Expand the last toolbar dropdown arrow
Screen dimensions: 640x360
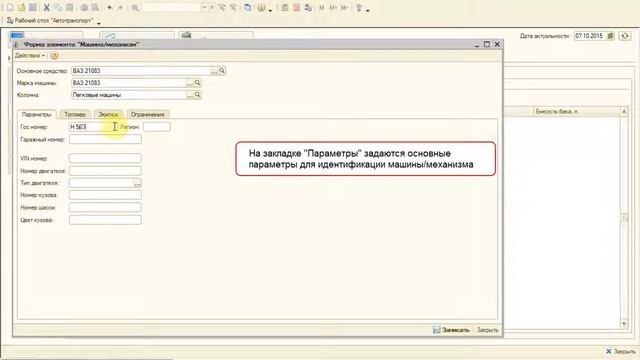368,10
